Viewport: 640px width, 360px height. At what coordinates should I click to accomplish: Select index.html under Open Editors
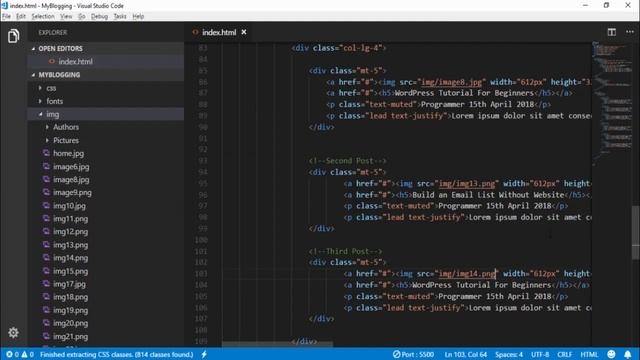105,62
